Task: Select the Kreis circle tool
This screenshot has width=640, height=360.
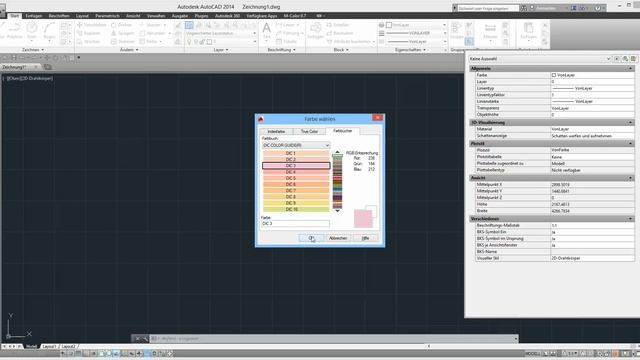Action: [32, 31]
